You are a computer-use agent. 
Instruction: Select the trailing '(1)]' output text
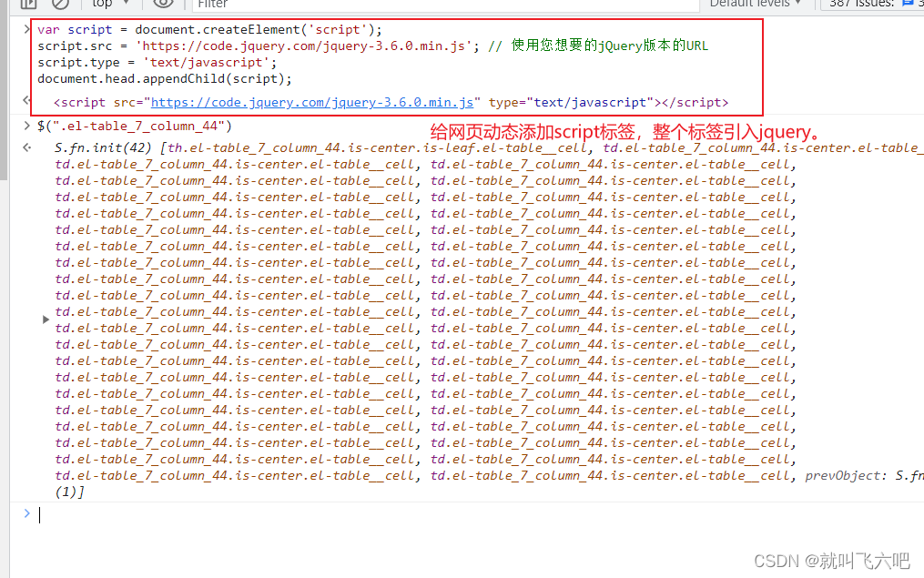69,492
